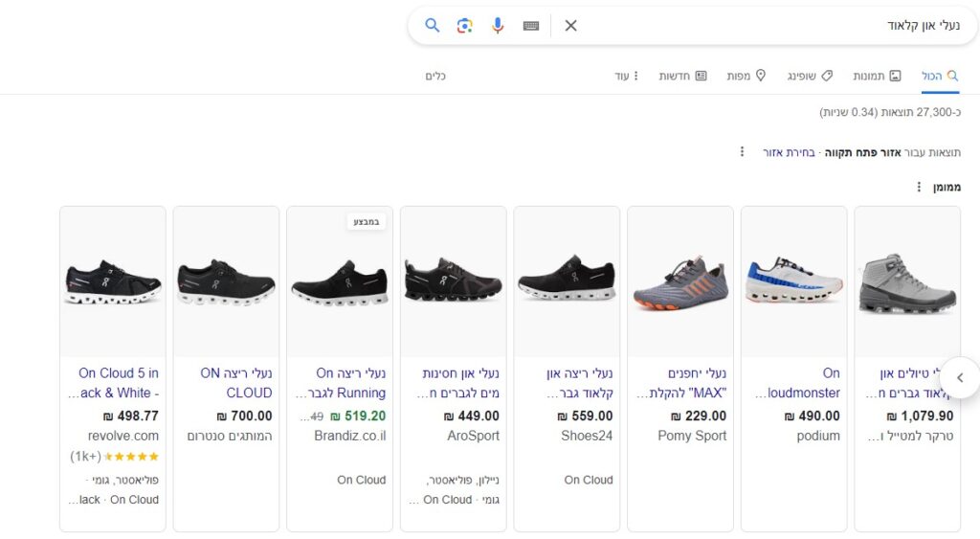Click the 559.00 ₪ price
The image size is (980, 539).
[x=585, y=415]
